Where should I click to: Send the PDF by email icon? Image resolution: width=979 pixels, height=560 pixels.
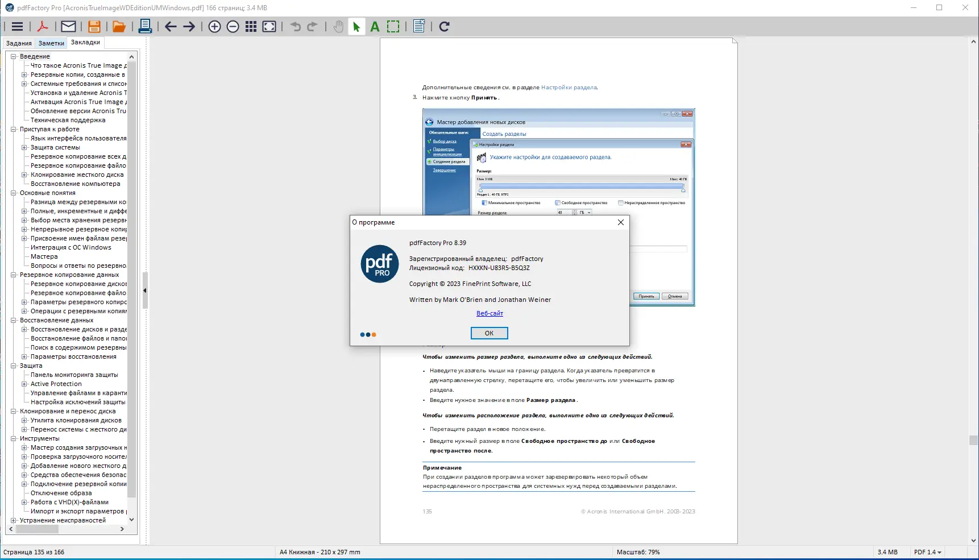click(68, 27)
